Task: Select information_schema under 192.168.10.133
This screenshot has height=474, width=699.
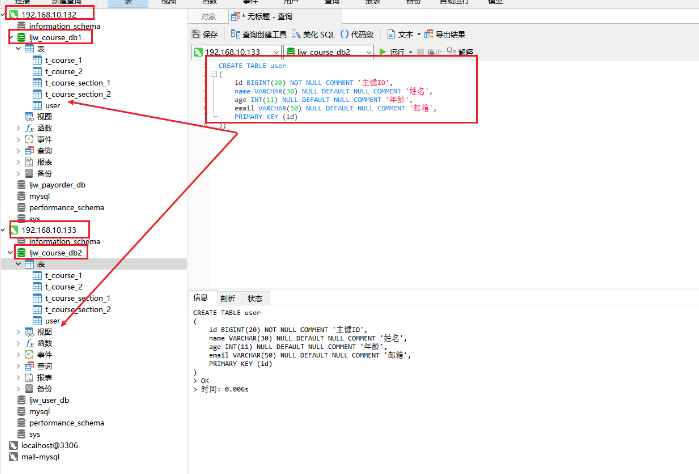Action: (x=65, y=241)
